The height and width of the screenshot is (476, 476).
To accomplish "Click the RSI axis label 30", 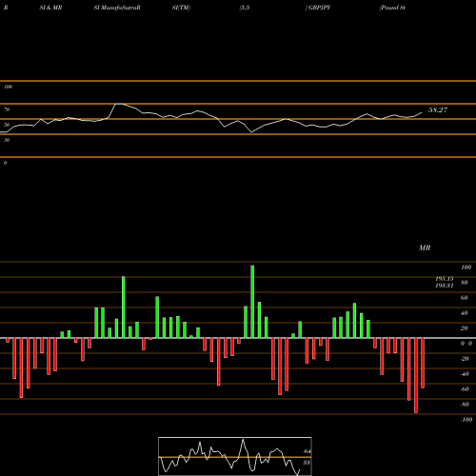I will tap(7, 140).
